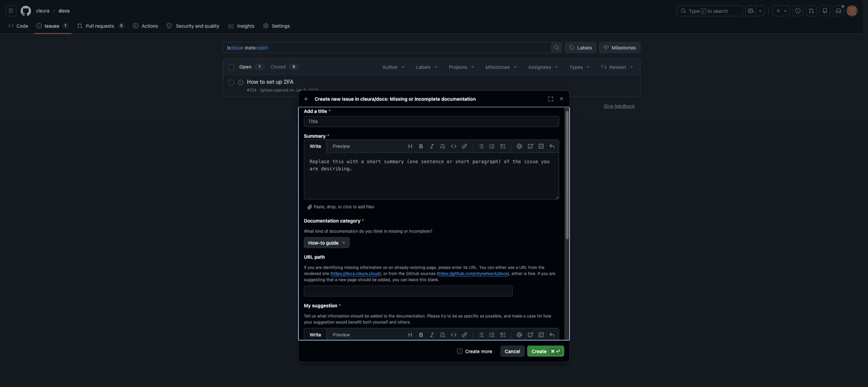Open notifications inbox icon

point(839,11)
